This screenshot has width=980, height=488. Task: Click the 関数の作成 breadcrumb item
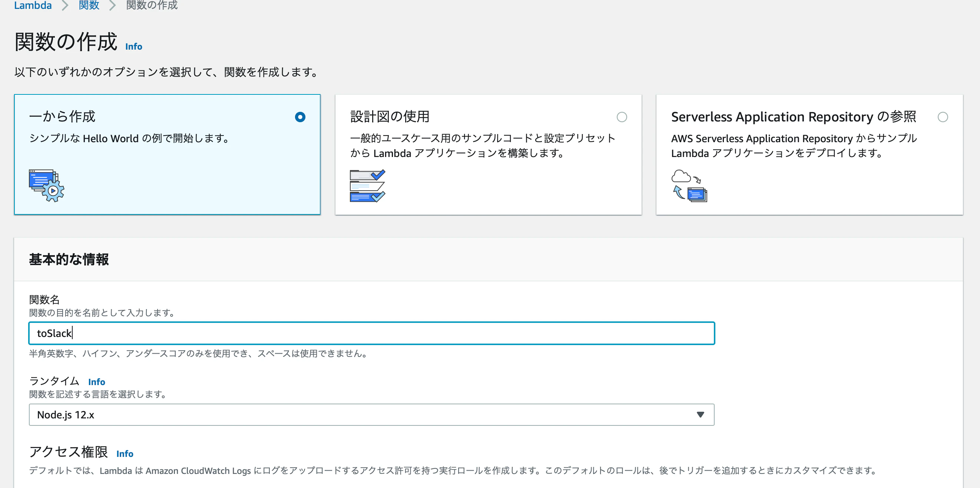coord(152,5)
